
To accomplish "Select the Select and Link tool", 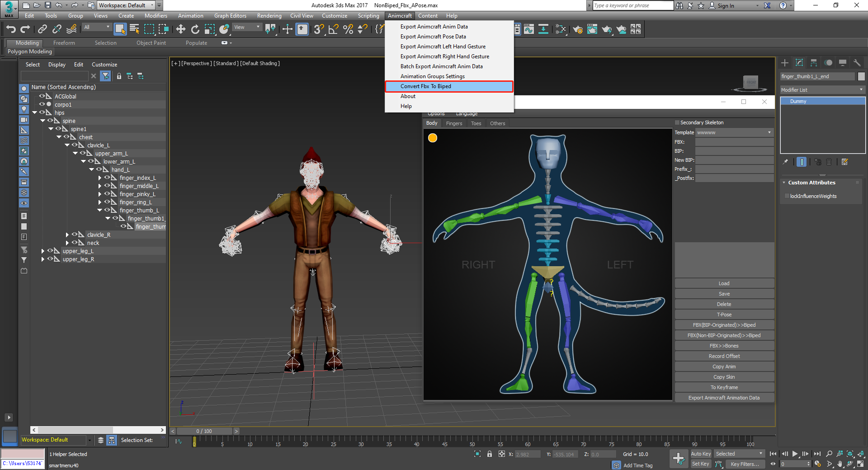I will click(x=42, y=29).
